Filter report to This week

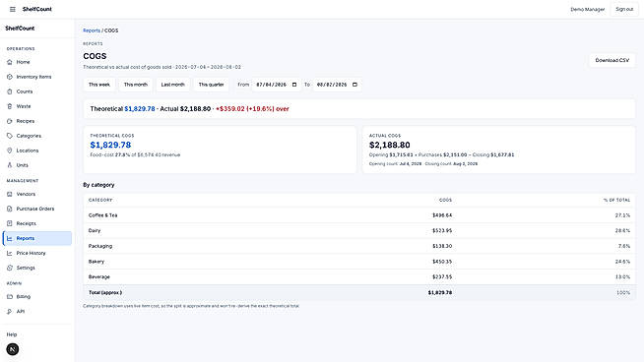point(99,85)
